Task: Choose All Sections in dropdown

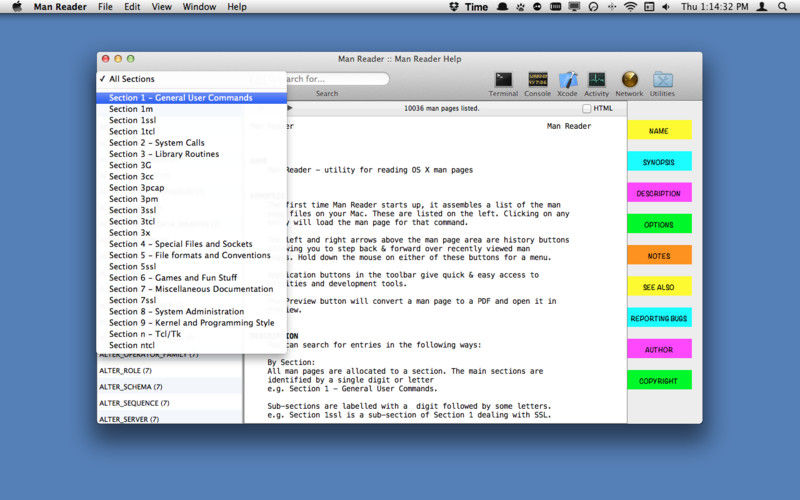Action: coord(191,79)
